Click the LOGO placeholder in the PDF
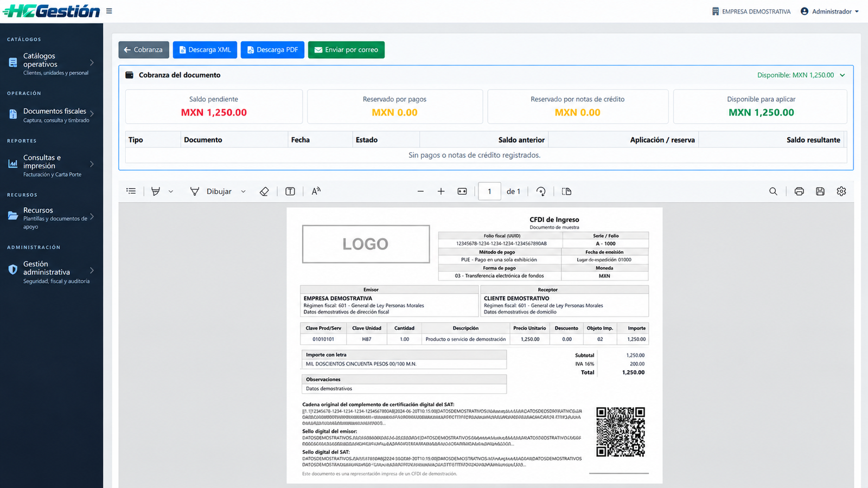 tap(366, 244)
